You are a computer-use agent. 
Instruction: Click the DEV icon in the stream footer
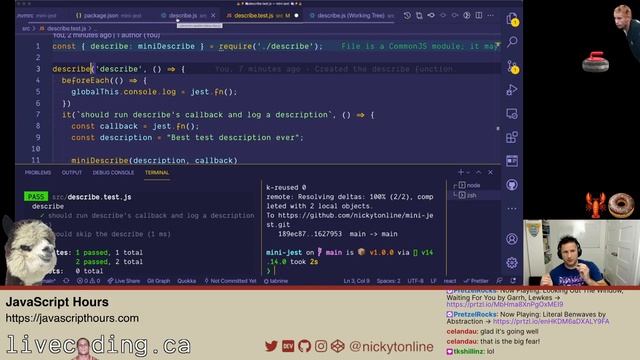(288, 347)
